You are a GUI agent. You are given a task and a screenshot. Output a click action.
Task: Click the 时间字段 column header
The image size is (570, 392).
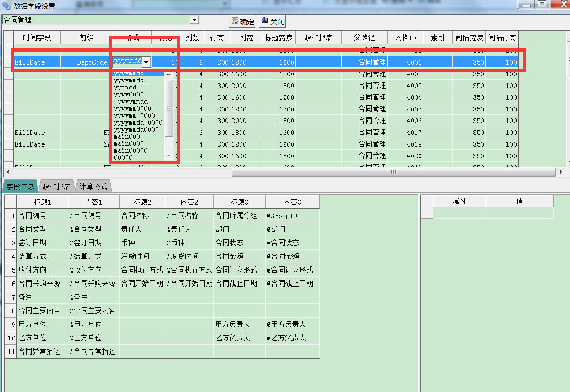(32, 38)
